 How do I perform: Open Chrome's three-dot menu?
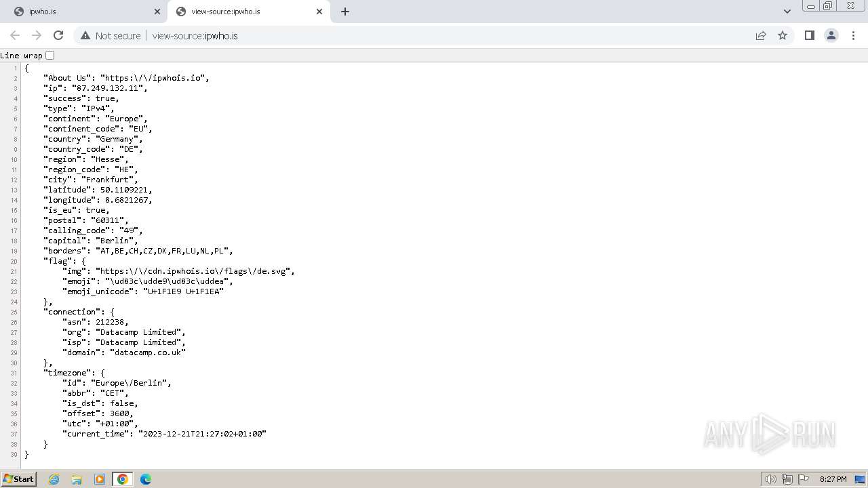point(853,35)
